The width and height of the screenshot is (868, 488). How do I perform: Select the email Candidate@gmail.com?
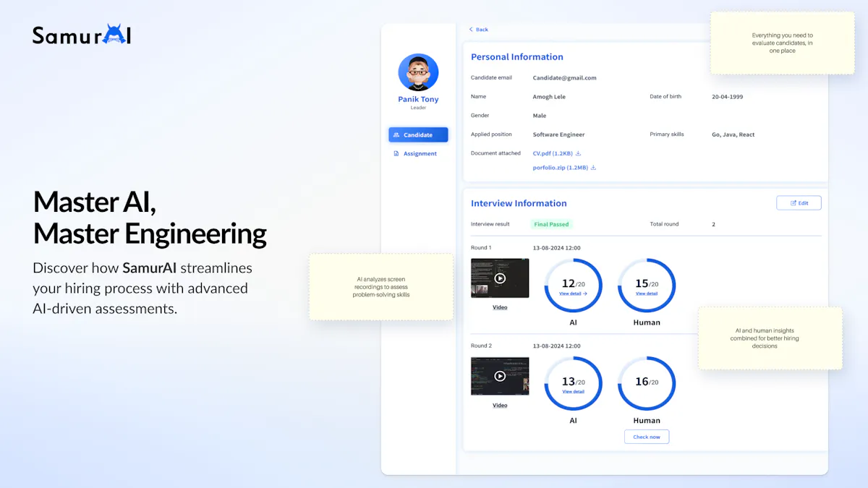click(565, 78)
